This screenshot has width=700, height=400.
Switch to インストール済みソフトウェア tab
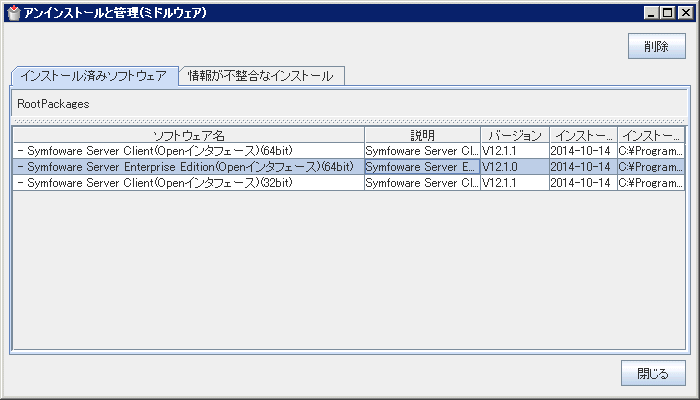click(x=94, y=76)
